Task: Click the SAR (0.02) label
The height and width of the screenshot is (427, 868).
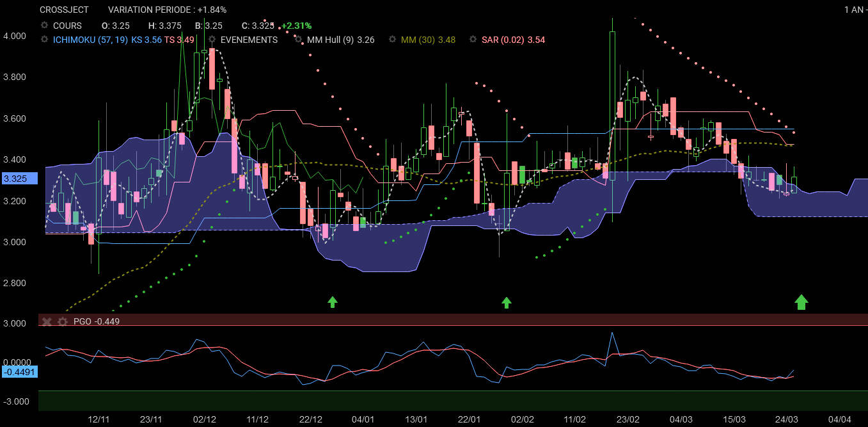Action: pyautogui.click(x=503, y=40)
